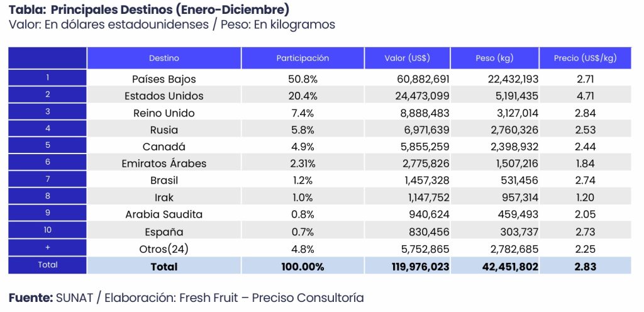Click the Participación column header
The width and height of the screenshot is (644, 312).
(303, 58)
